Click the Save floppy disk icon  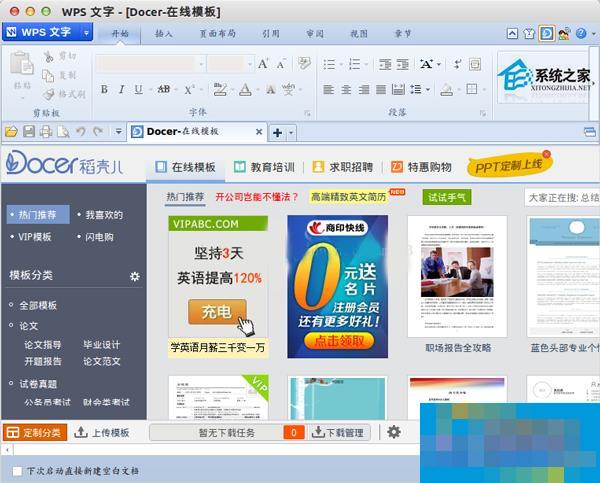click(29, 132)
